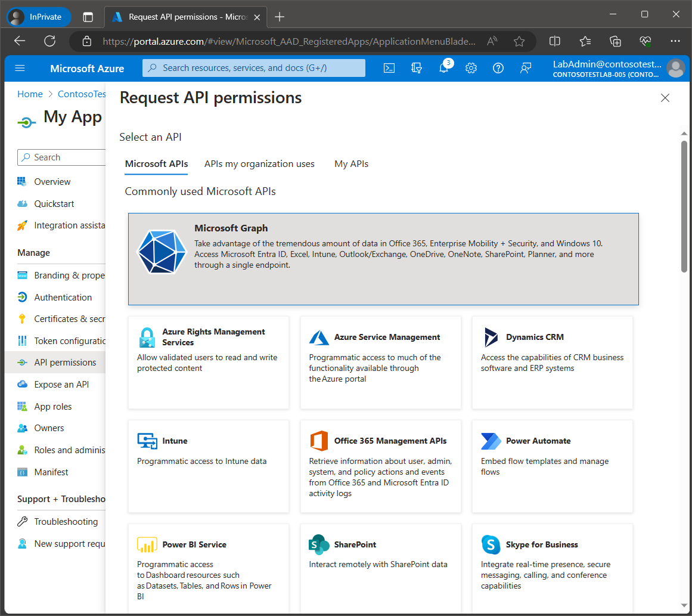Open browser essentials heart icon
This screenshot has height=616, width=692.
coord(646,42)
